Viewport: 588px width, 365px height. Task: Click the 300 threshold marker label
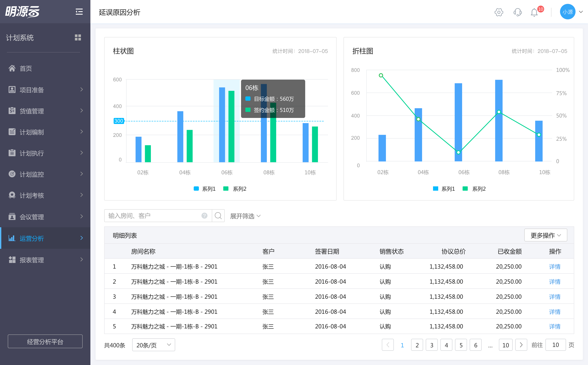pos(119,121)
